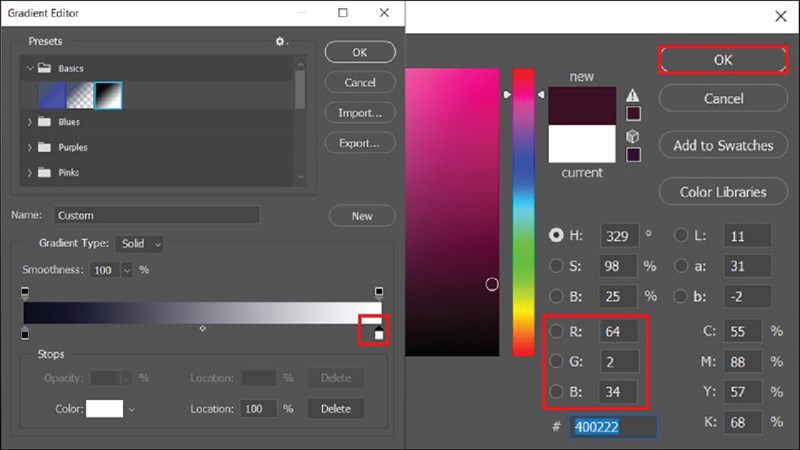Expand the Blues preset folder
The image size is (800, 450).
tap(30, 122)
